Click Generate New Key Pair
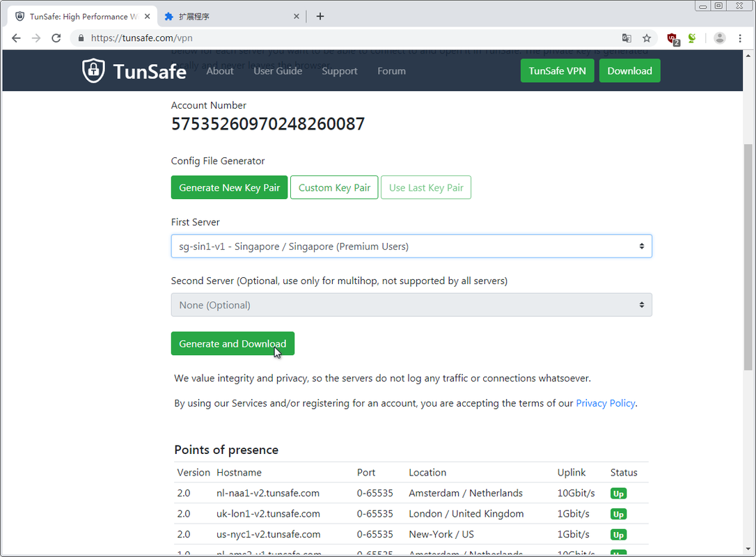Viewport: 756px width, 557px height. (x=230, y=187)
